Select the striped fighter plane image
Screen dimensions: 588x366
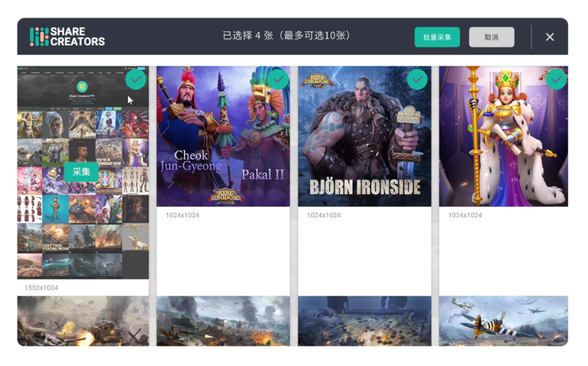point(504,321)
